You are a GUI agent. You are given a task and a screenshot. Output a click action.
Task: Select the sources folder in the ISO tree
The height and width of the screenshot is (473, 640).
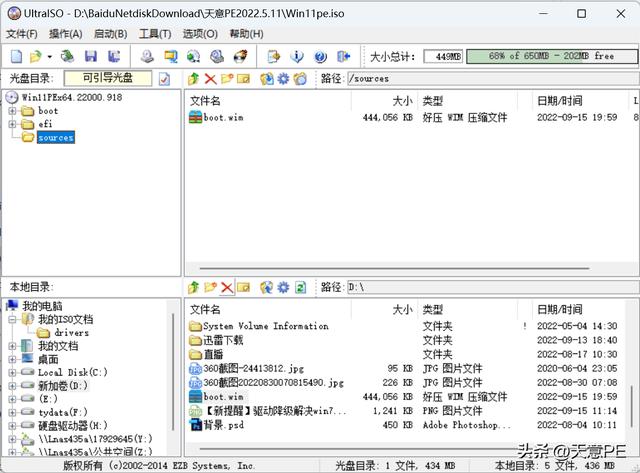point(56,138)
